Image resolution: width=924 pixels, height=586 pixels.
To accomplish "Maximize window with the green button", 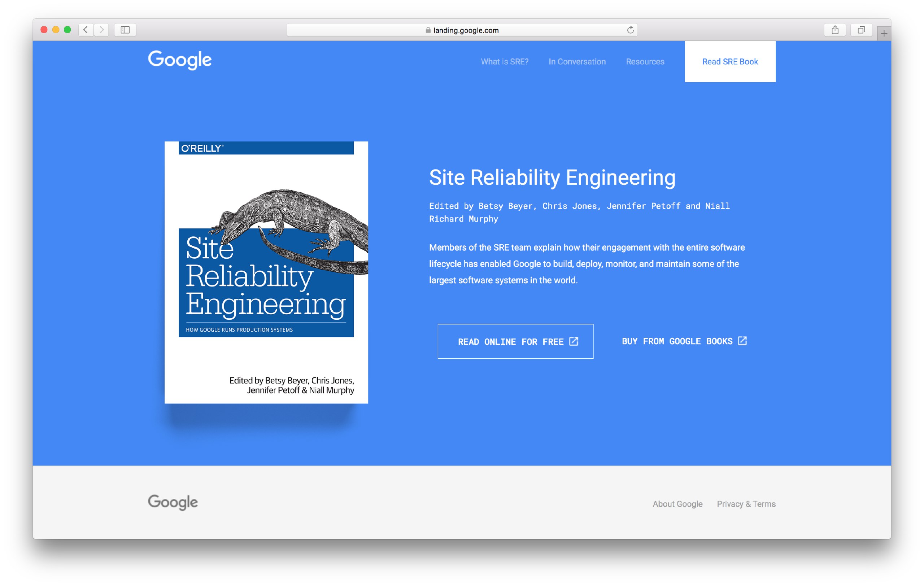I will [x=67, y=30].
